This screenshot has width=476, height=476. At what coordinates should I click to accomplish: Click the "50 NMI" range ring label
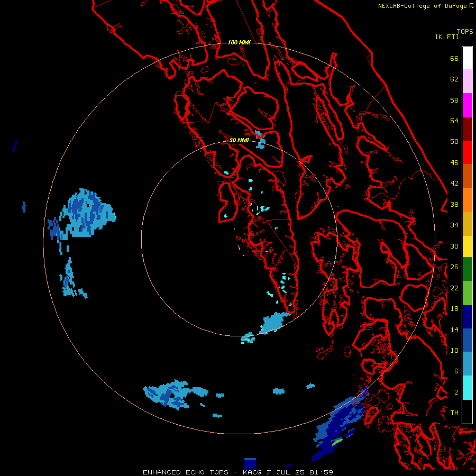click(239, 140)
